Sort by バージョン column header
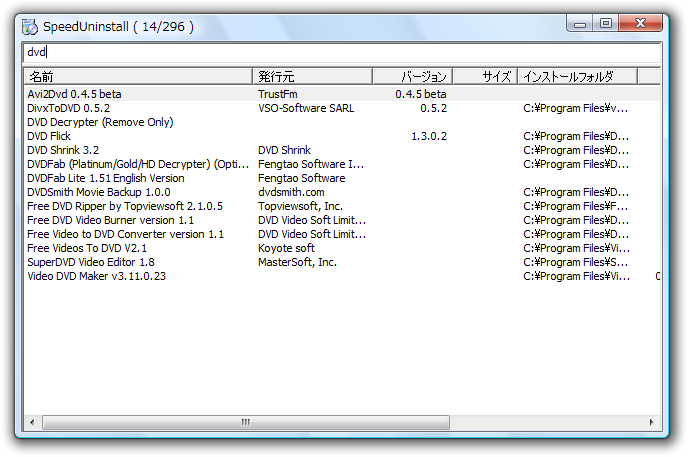 413,77
